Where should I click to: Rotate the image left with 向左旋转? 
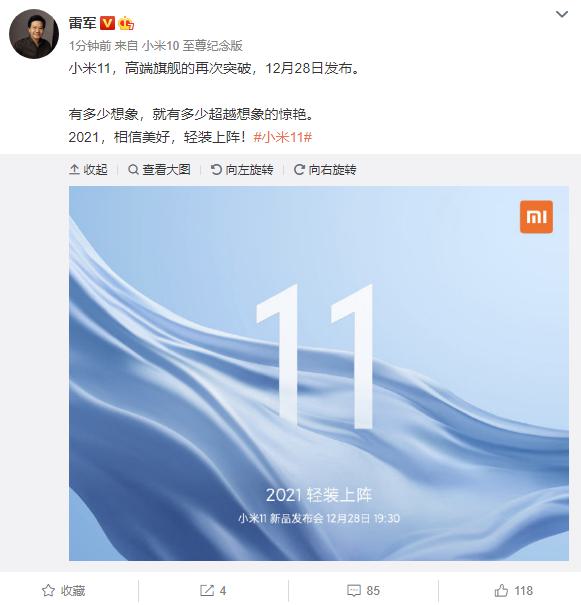242,169
